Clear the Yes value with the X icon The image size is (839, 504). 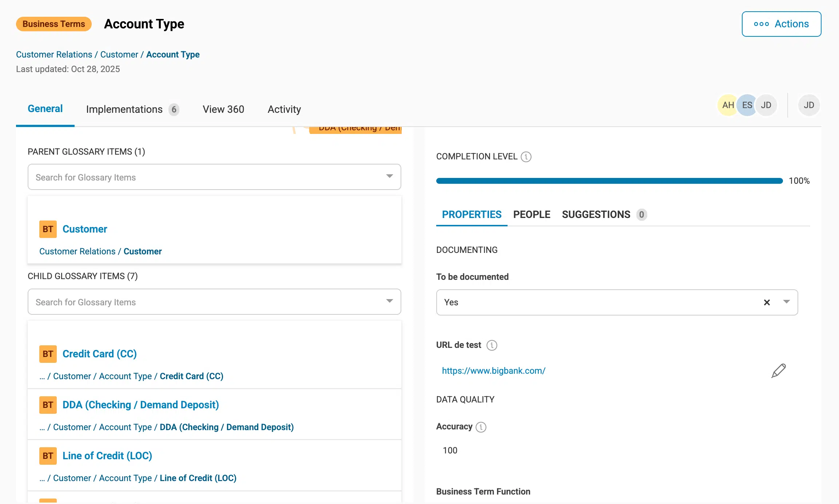click(x=767, y=302)
